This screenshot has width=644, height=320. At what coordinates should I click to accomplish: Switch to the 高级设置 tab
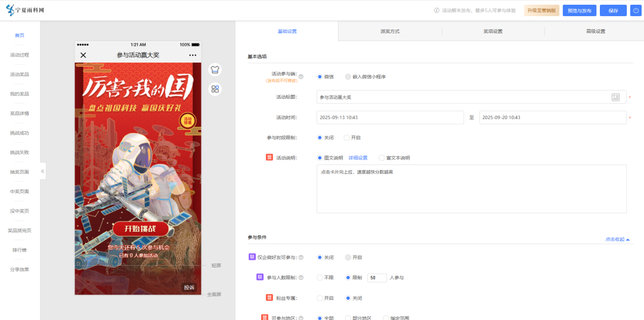click(x=596, y=31)
